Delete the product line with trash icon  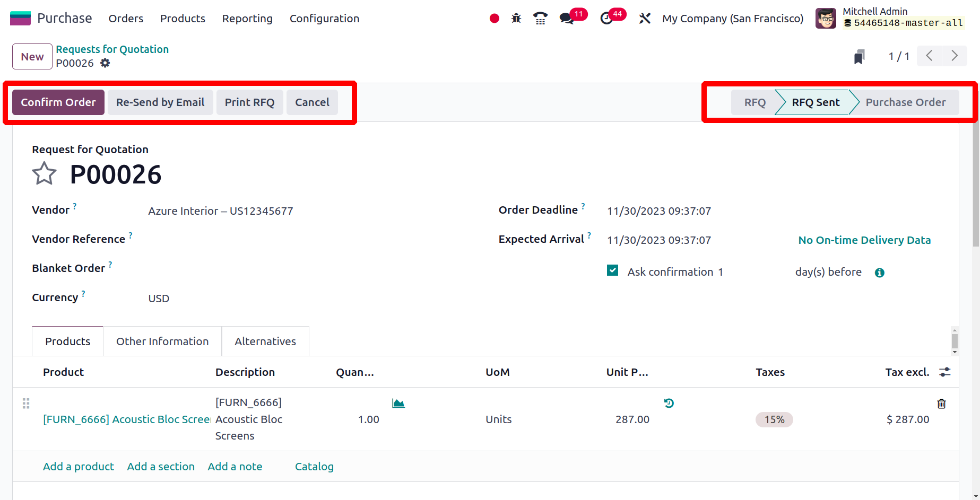point(941,403)
